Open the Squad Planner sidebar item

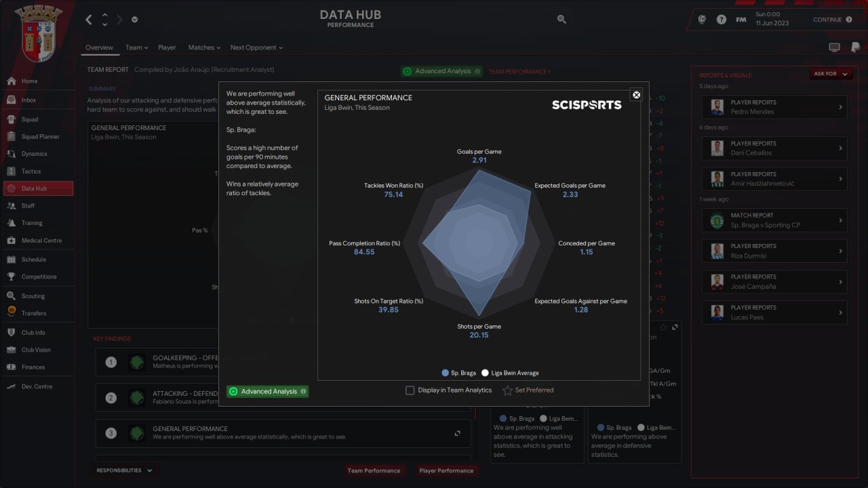click(37, 137)
